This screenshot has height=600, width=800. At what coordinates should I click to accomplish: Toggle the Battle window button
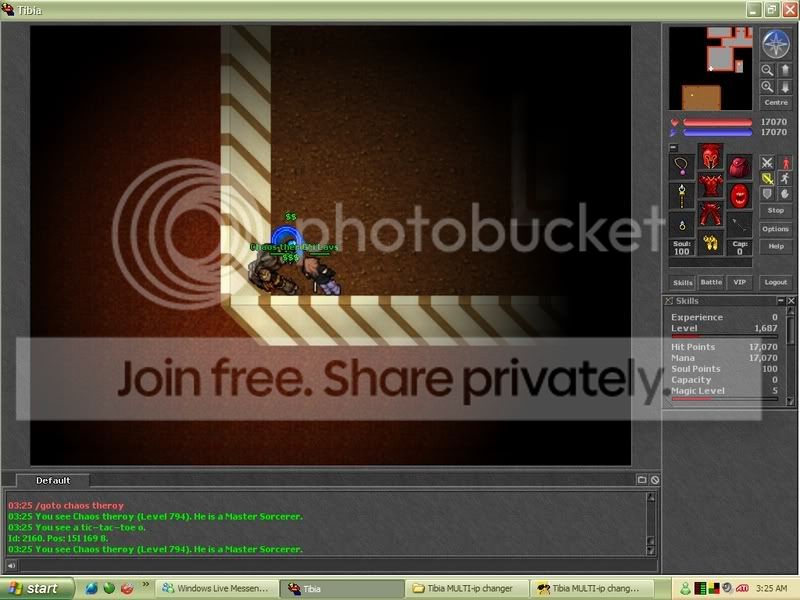coord(711,282)
